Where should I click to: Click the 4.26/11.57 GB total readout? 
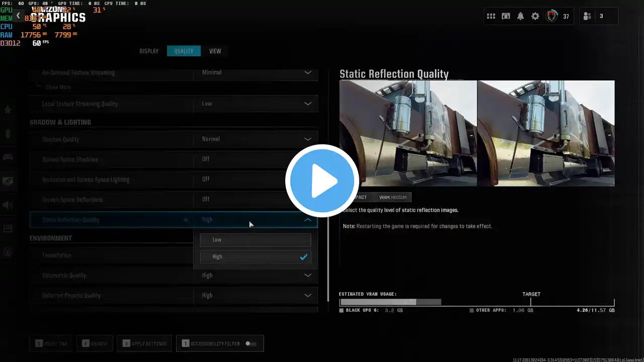click(x=596, y=311)
